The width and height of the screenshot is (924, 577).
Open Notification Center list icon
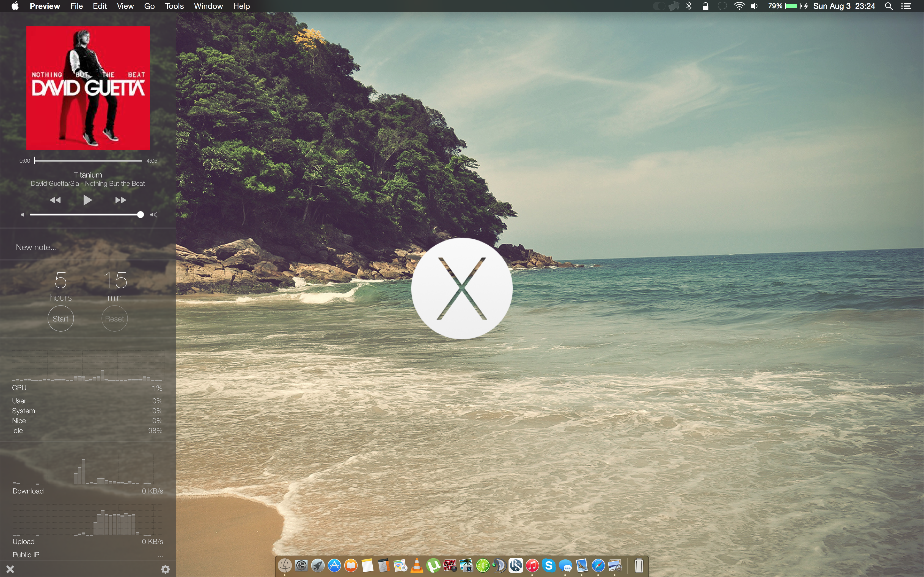(906, 6)
